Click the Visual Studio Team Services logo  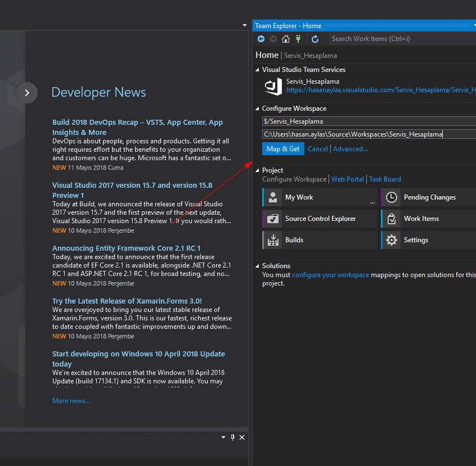273,86
